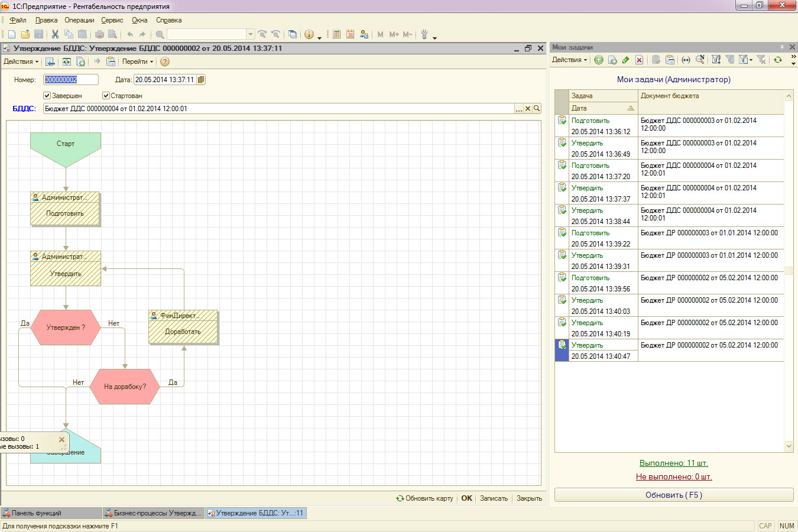
Task: Select the Подготовить task dated 13:36:12
Action: 670,126
